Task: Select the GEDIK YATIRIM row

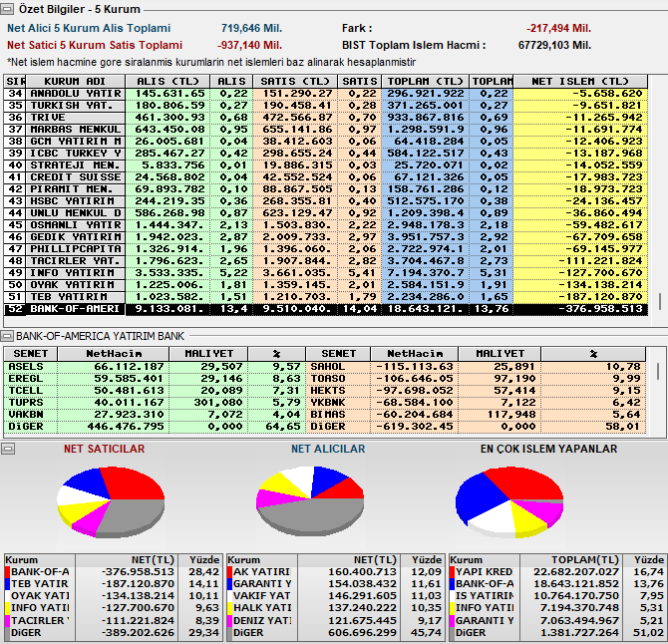Action: (326, 237)
